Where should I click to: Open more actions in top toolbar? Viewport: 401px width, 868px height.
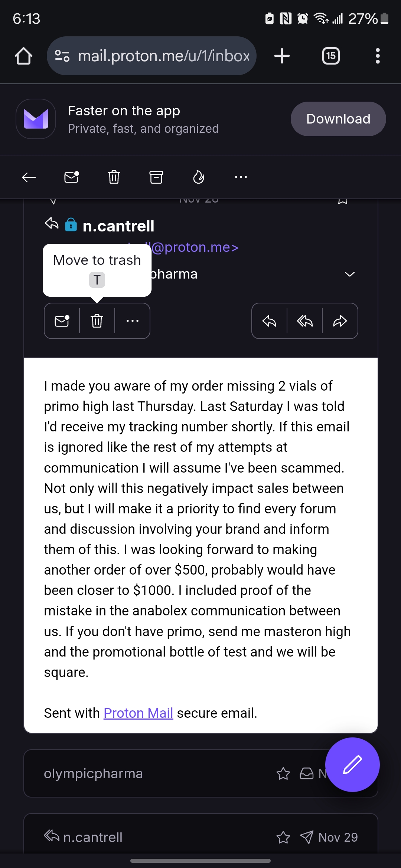[241, 177]
